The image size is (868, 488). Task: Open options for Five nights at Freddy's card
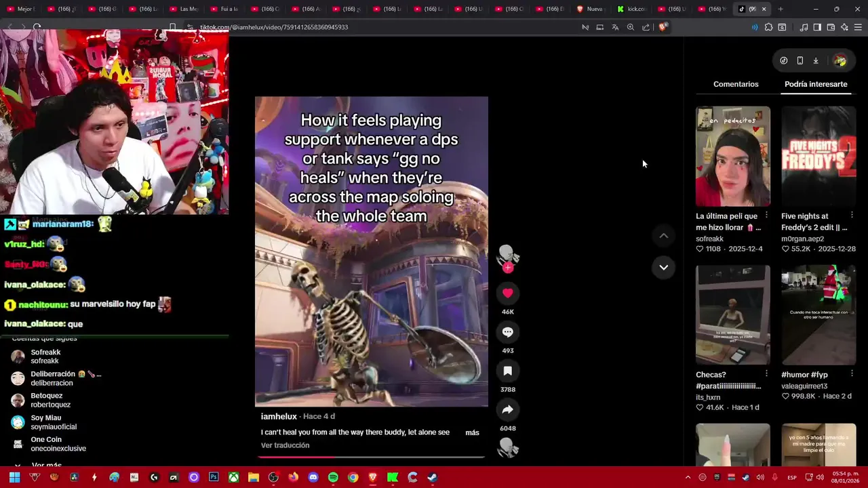[852, 216]
